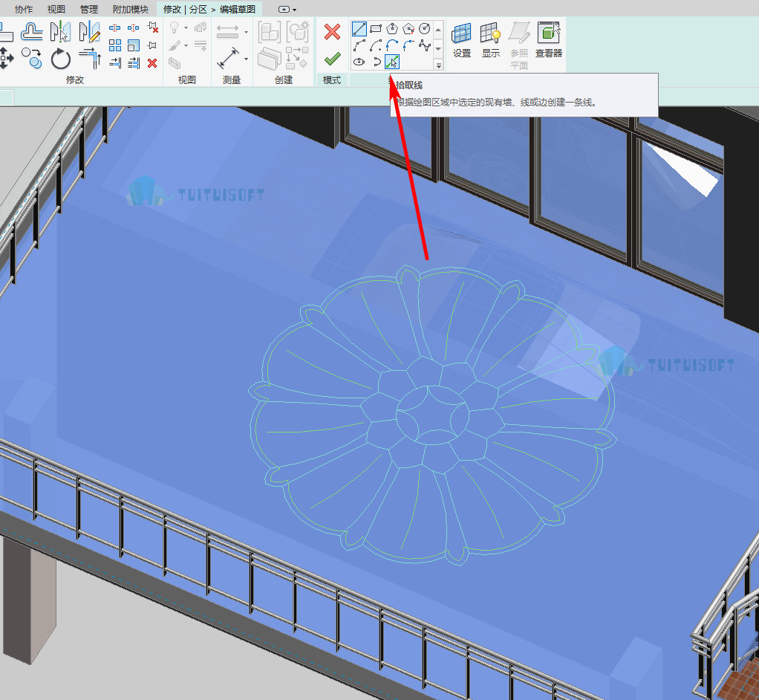Select the Pick Lines (拾取线) draw tool
This screenshot has height=700, width=759.
click(392, 62)
